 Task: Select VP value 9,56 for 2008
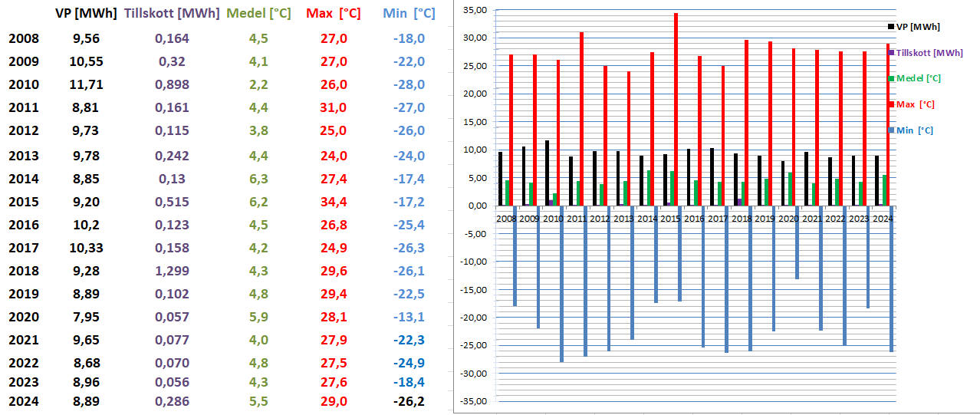87,38
